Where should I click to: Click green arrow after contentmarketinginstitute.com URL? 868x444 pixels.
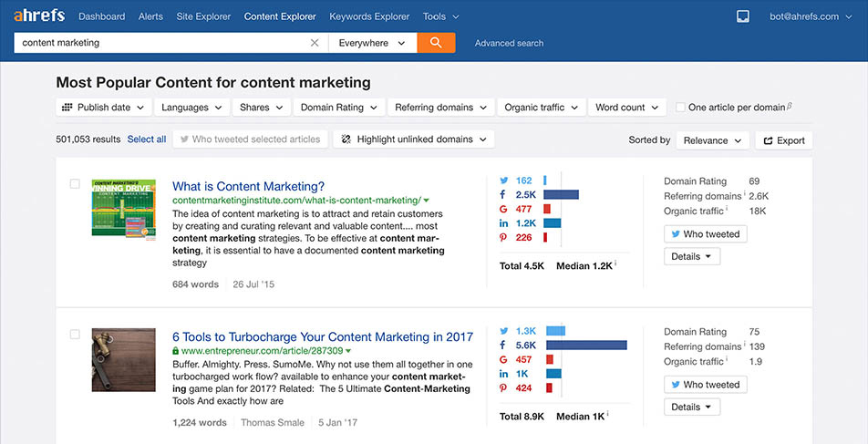click(x=427, y=201)
